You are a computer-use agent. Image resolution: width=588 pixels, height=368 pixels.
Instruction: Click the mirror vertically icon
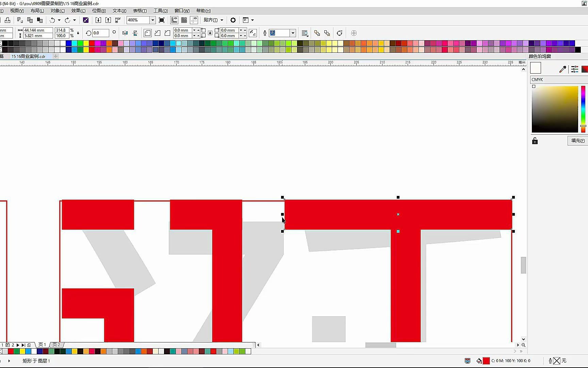pos(135,33)
